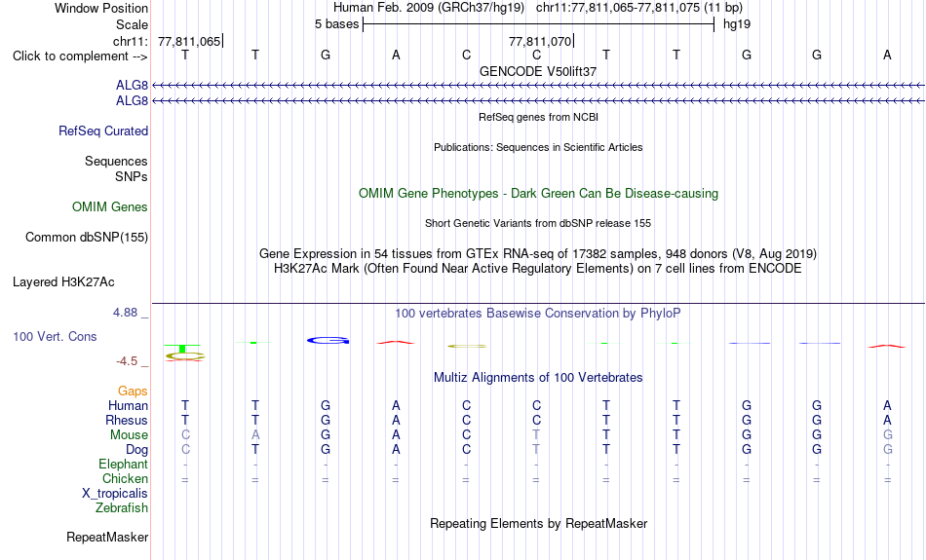926x560 pixels.
Task: Click the H3K27Ac Mark ENCODE track title
Action: coord(538,269)
